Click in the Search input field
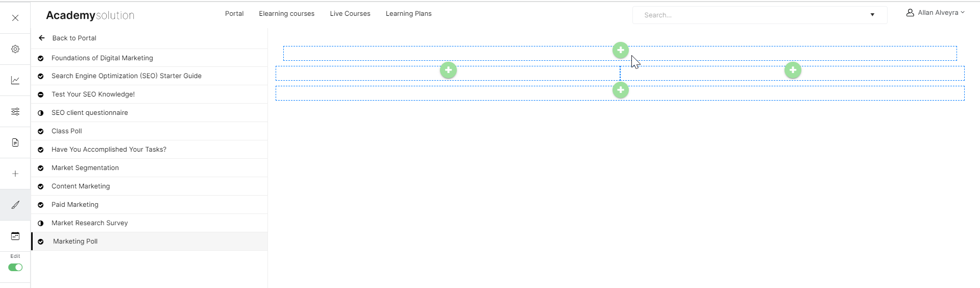 point(750,15)
